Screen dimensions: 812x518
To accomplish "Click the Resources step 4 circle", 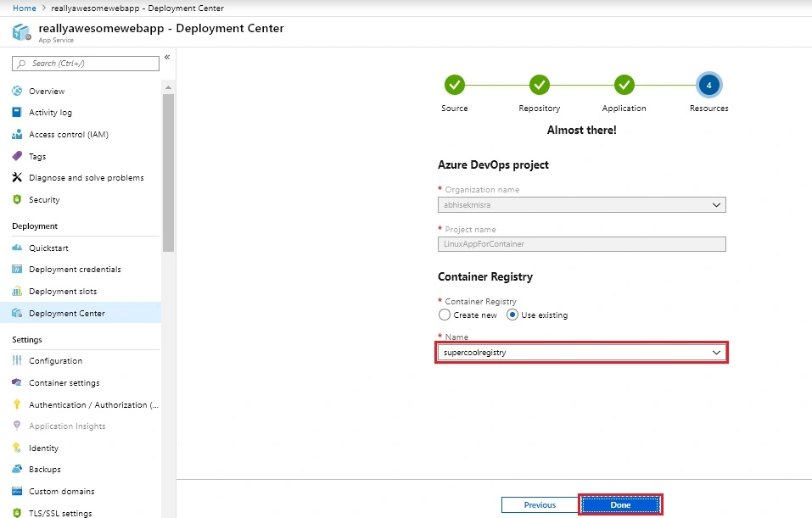I will (709, 85).
